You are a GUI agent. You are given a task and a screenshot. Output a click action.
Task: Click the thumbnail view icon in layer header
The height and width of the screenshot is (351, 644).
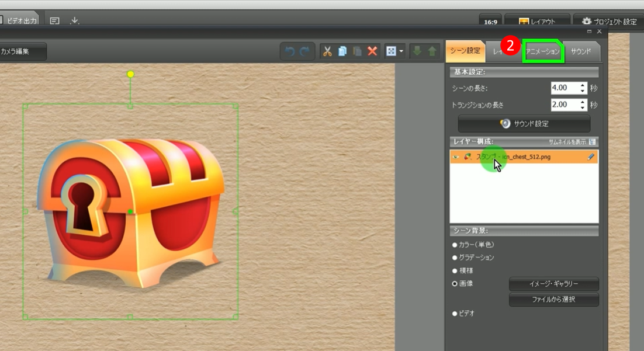coord(593,142)
